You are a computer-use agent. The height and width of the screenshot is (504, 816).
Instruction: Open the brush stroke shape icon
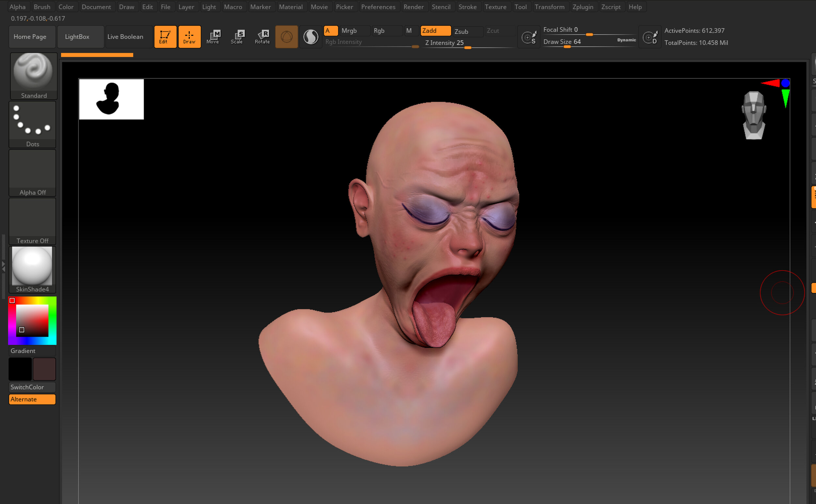[x=286, y=36]
